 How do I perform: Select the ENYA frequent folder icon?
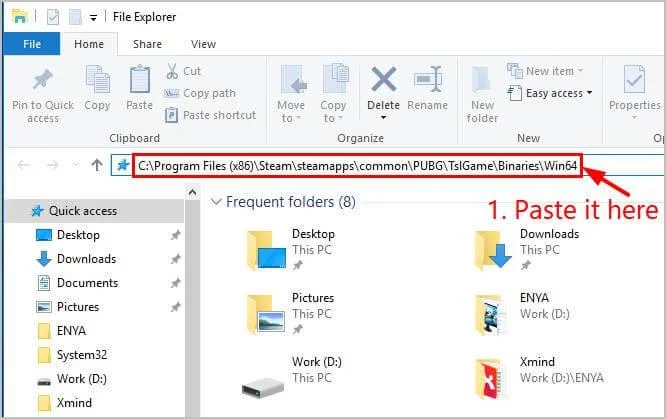[493, 314]
